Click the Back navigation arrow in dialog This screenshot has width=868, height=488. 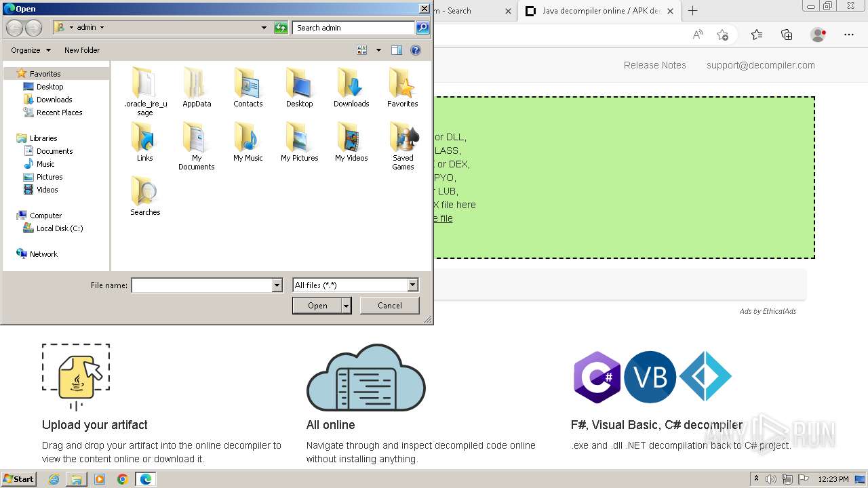(x=15, y=28)
